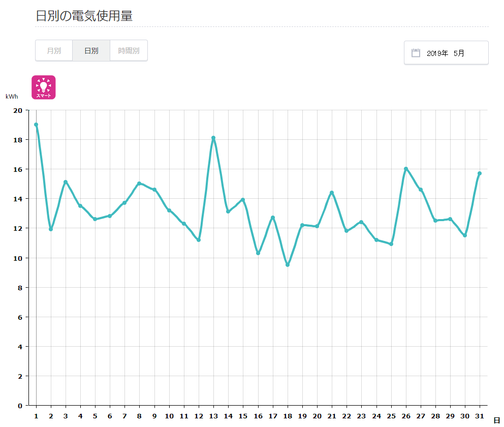Click the y-axis label 10
504x427 pixels.
(18, 259)
